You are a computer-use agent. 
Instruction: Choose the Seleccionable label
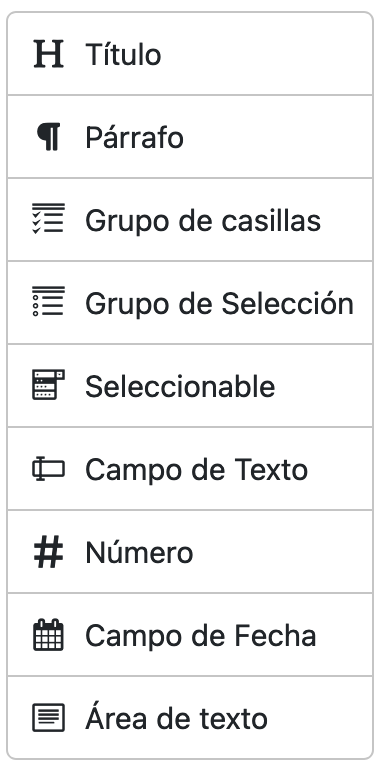180,386
